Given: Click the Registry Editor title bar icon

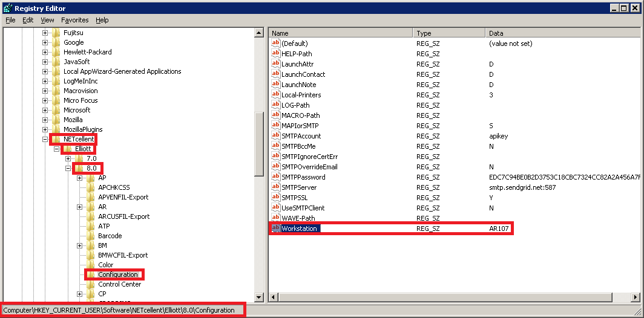Looking at the screenshot, I should click(7, 8).
